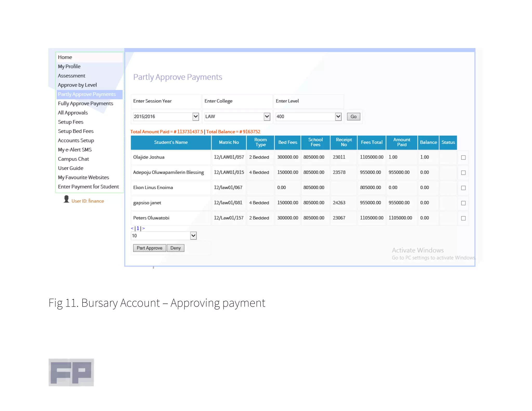Mark the Peters Oluwatobi checkbox
This screenshot has height=411, width=532.
pyautogui.click(x=463, y=218)
